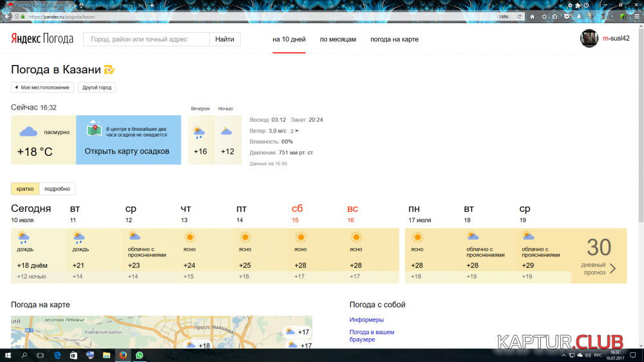
Task: Open the Firefox home page icon
Action: pyautogui.click(x=533, y=17)
